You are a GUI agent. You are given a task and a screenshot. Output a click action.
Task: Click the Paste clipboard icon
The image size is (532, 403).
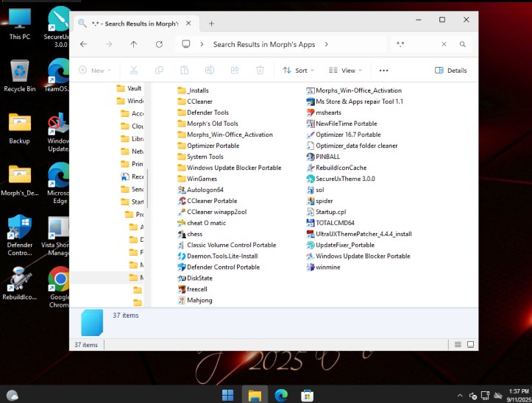coord(184,70)
